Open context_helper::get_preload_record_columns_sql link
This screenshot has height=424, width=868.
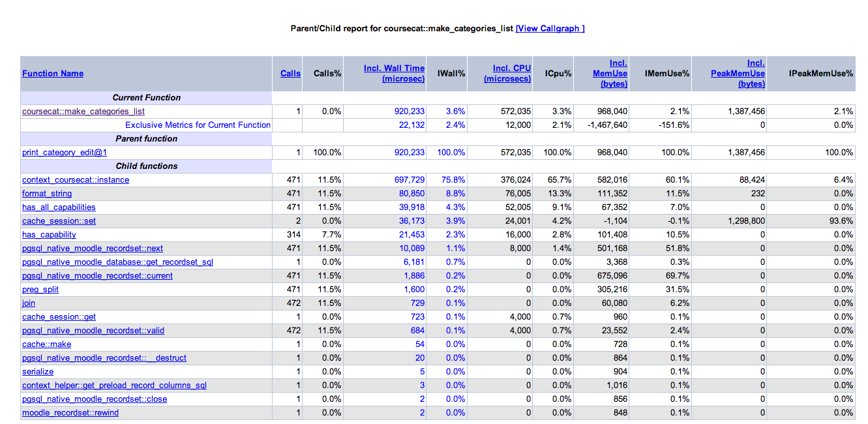(114, 386)
